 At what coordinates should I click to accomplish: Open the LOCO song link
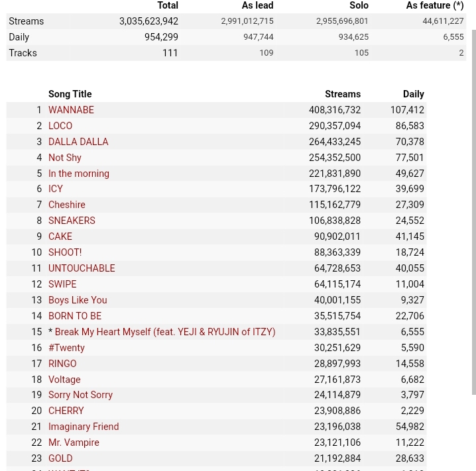click(x=60, y=126)
